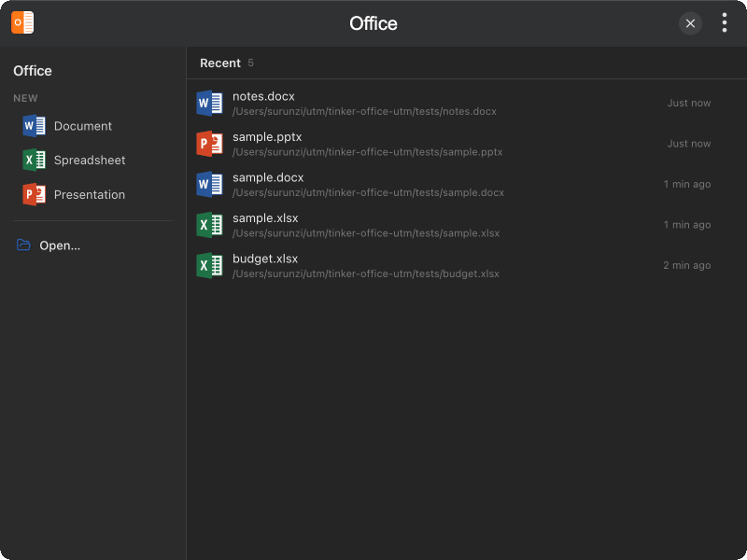Viewport: 747px width, 560px height.
Task: Choose Open... to browse files
Action: pyautogui.click(x=92, y=245)
